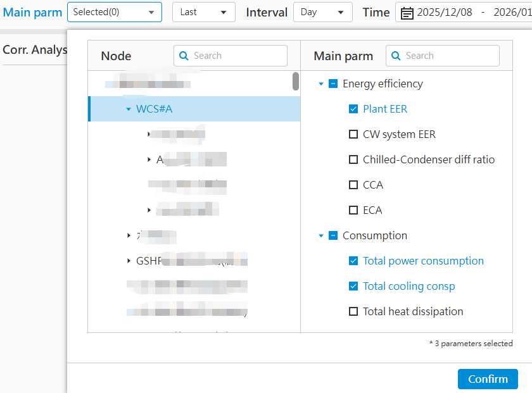The image size is (532, 393).
Task: Uncheck Total power consumption
Action: [x=353, y=261]
